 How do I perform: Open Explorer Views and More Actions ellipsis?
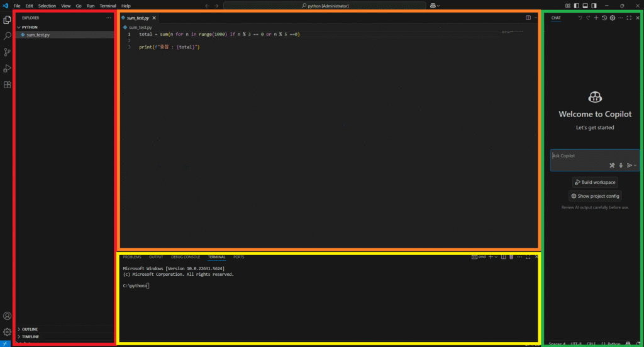[x=108, y=18]
